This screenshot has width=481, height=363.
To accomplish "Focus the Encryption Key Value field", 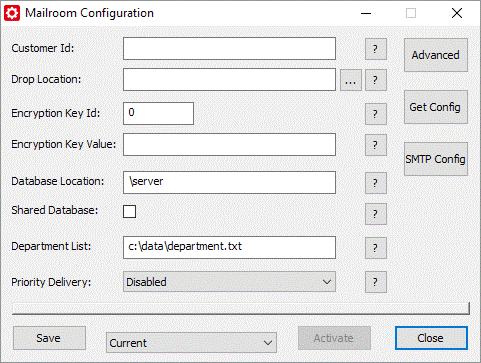I will (x=229, y=145).
